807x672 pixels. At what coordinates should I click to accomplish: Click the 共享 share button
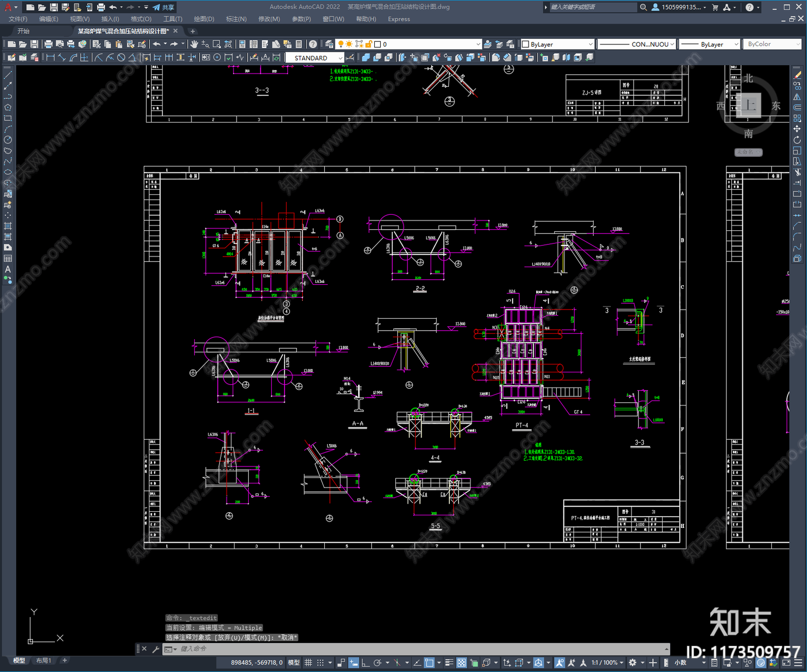click(x=164, y=7)
